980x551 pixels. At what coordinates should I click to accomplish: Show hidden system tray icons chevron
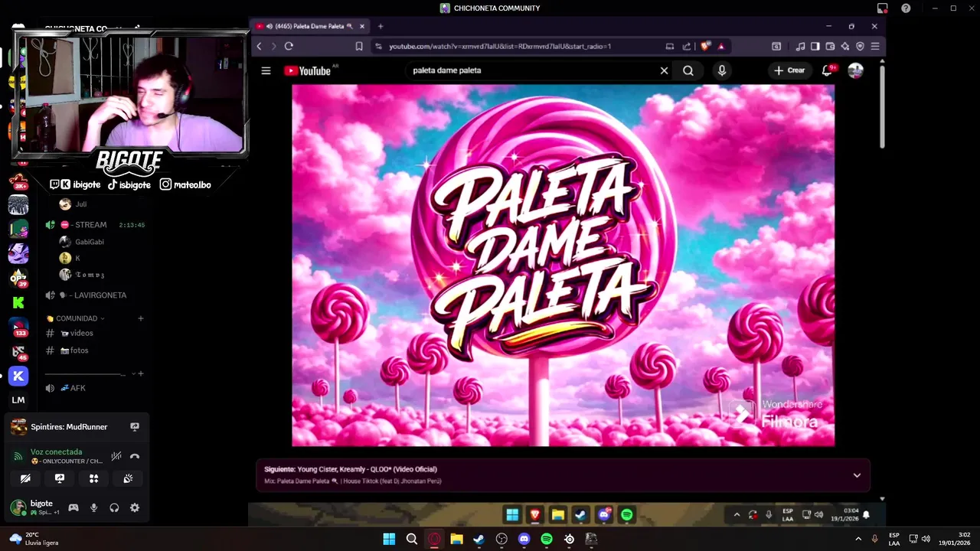point(858,539)
